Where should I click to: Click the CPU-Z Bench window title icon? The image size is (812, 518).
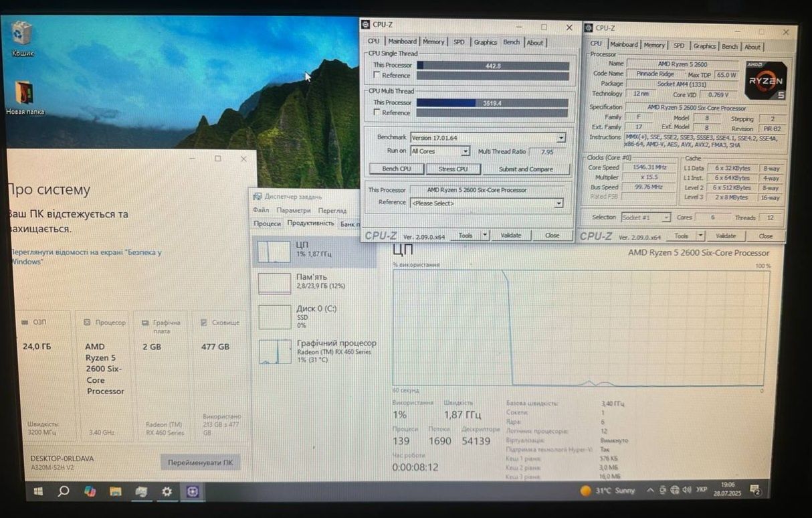pyautogui.click(x=367, y=25)
